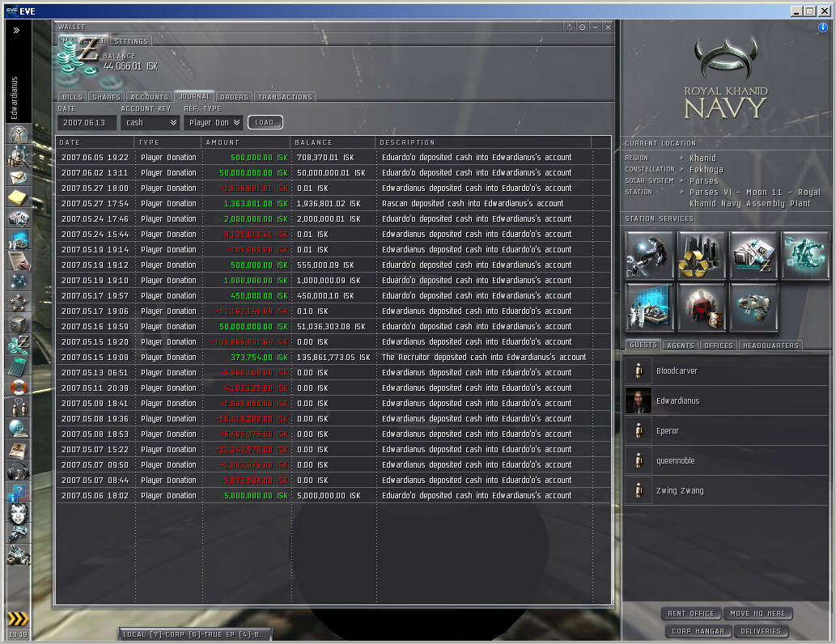
Task: Select guest Zwing Zwang in list
Action: pyautogui.click(x=726, y=490)
